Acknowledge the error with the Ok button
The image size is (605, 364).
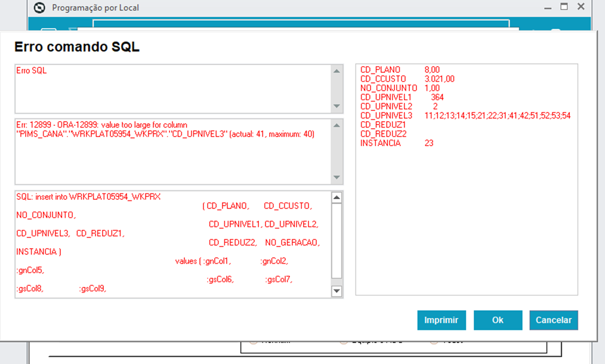498,320
